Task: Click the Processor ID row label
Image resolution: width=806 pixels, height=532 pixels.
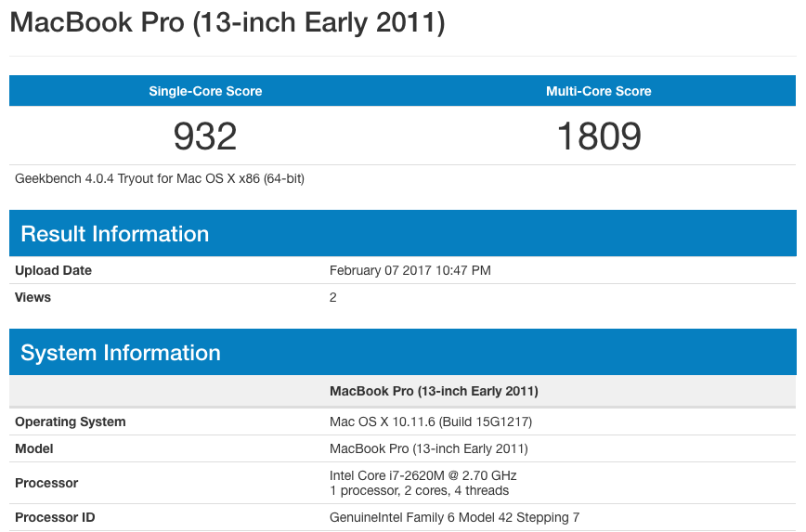Action: (x=55, y=517)
